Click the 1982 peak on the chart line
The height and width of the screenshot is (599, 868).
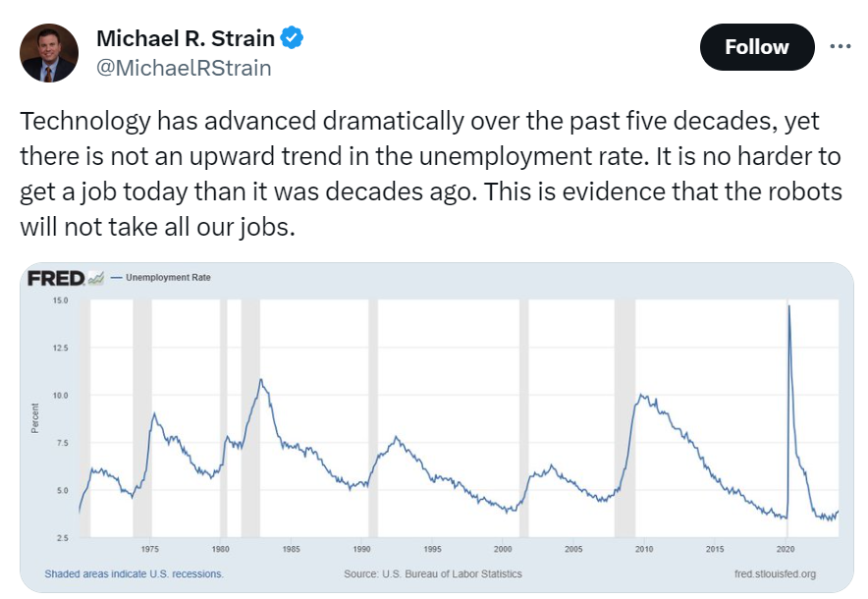point(260,379)
